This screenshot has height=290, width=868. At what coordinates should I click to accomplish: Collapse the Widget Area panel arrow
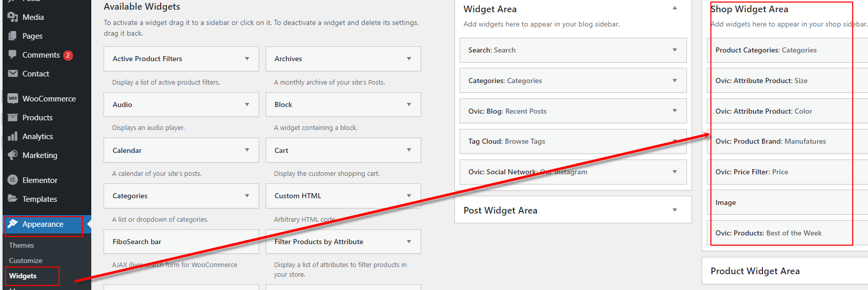pyautogui.click(x=675, y=8)
